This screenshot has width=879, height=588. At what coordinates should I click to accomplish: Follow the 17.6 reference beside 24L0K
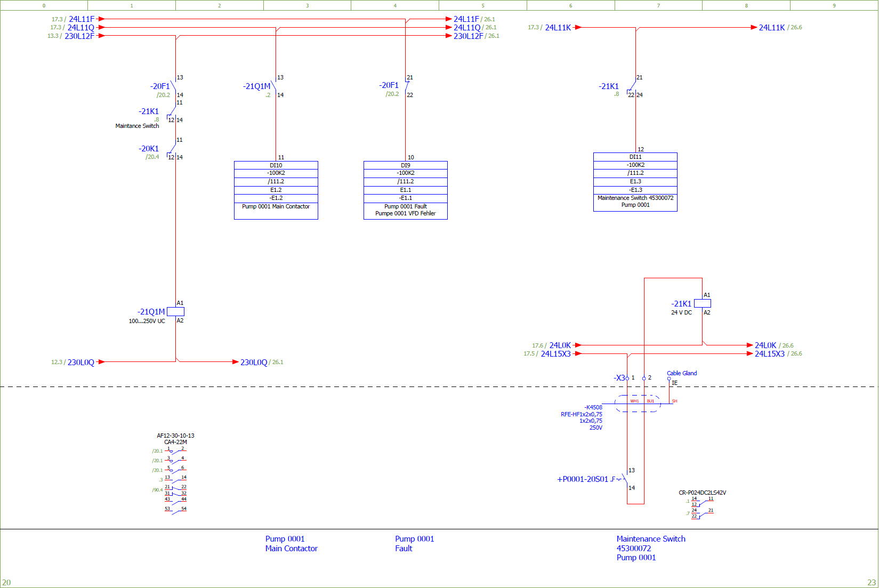537,345
